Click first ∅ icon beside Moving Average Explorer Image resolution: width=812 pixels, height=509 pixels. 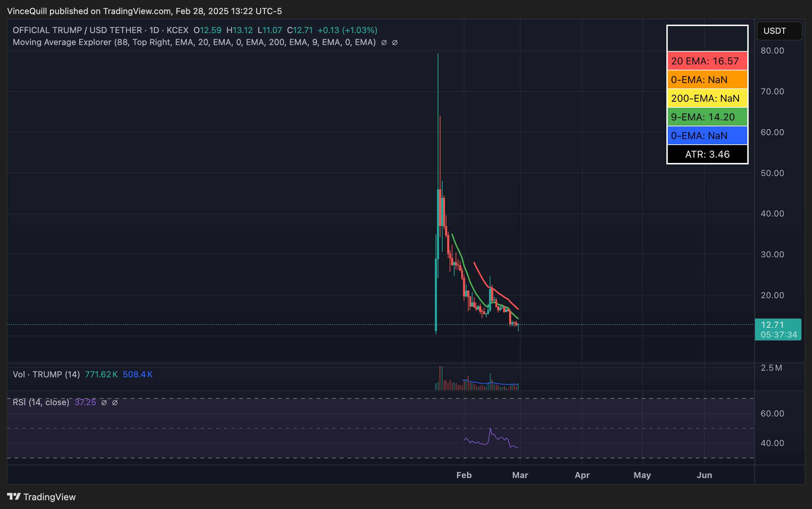pos(384,43)
